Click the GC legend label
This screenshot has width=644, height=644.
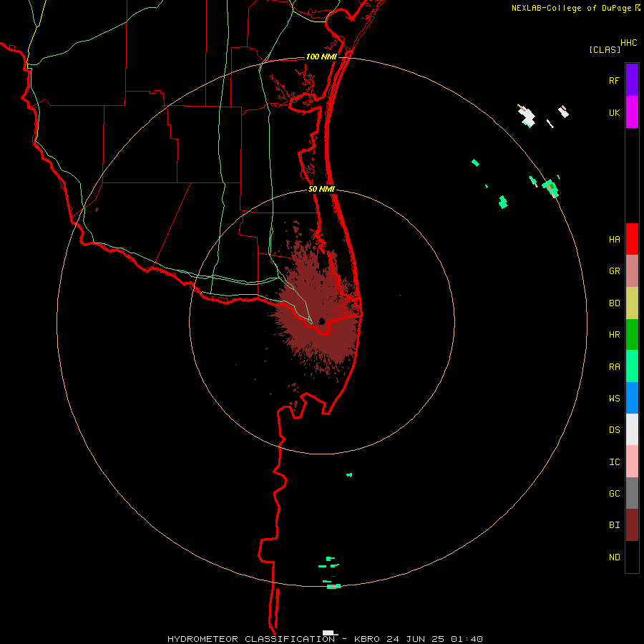coord(614,494)
